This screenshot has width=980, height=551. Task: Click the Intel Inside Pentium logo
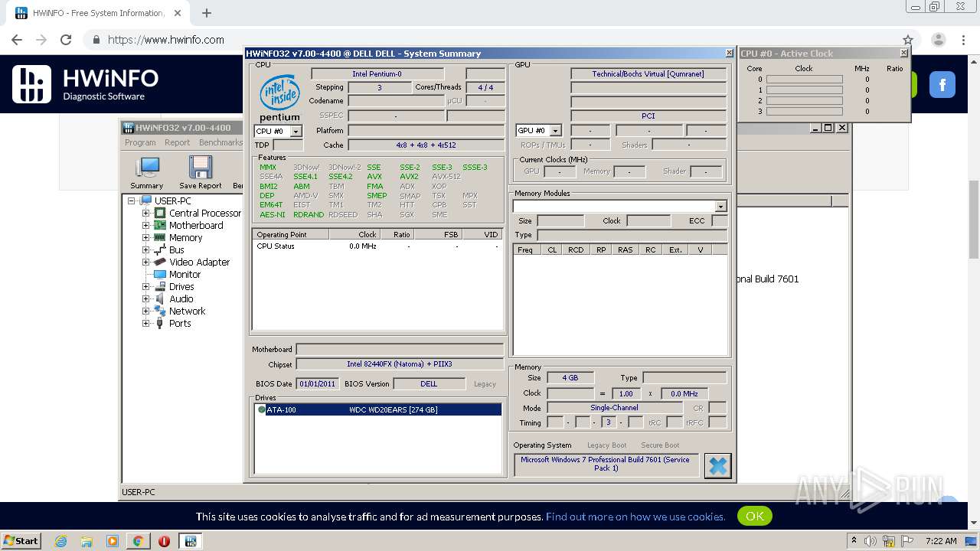279,98
